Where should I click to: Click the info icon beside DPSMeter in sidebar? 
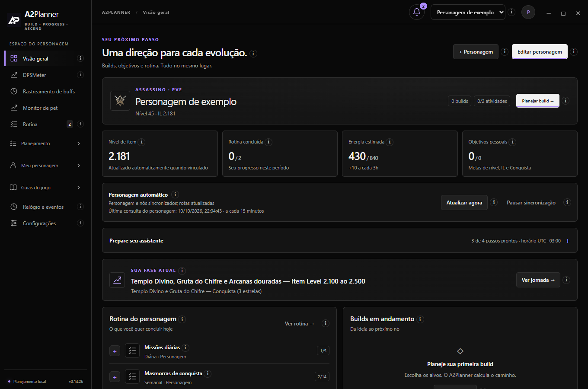(x=80, y=75)
